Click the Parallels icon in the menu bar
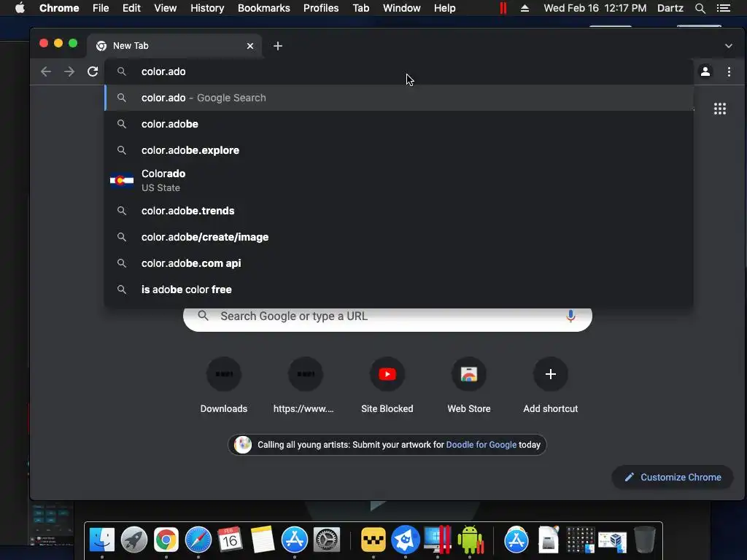This screenshot has width=747, height=560. pyautogui.click(x=503, y=8)
